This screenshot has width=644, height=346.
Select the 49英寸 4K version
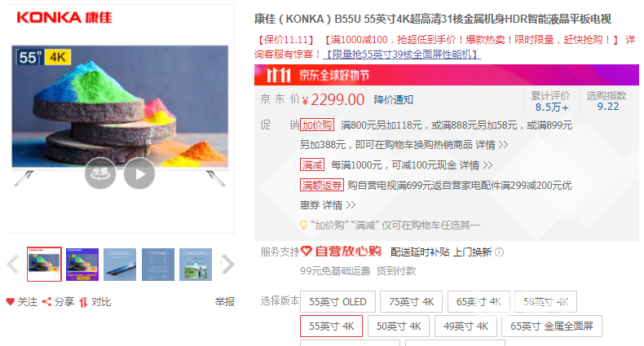pos(465,326)
